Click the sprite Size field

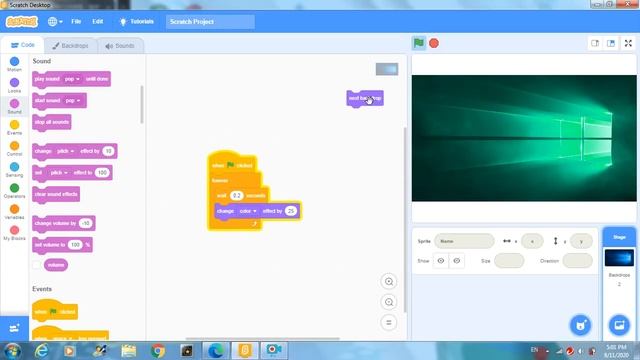[509, 261]
